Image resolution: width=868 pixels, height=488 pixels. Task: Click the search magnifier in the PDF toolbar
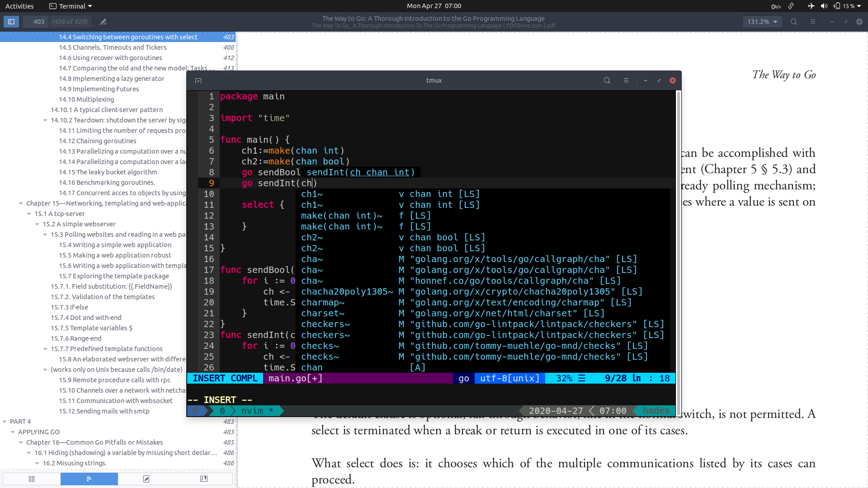(x=793, y=21)
